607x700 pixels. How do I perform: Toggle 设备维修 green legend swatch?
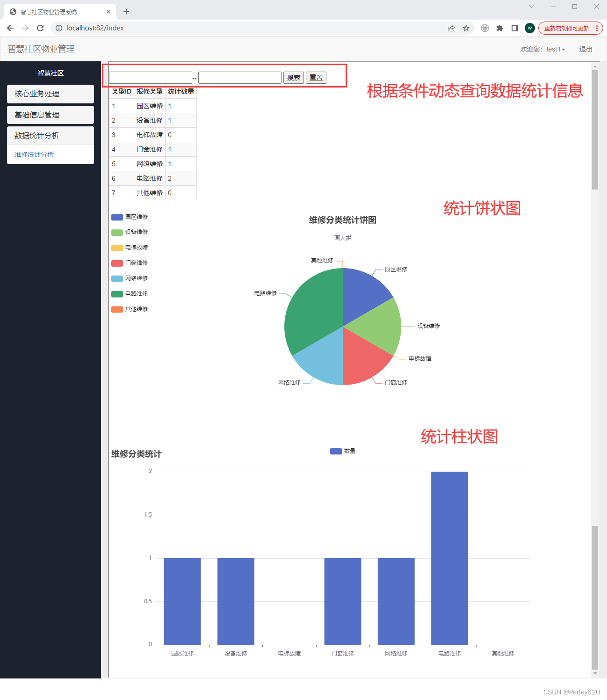[x=117, y=233]
